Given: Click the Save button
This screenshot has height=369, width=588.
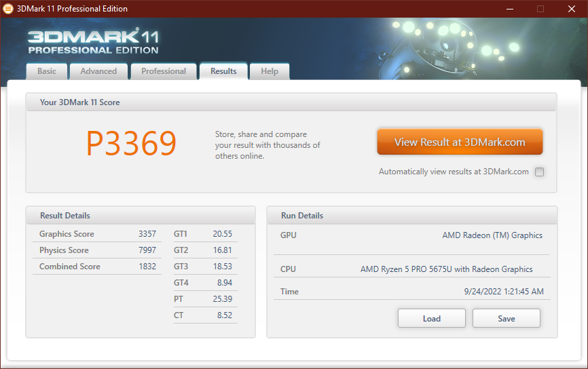Looking at the screenshot, I should (x=507, y=318).
